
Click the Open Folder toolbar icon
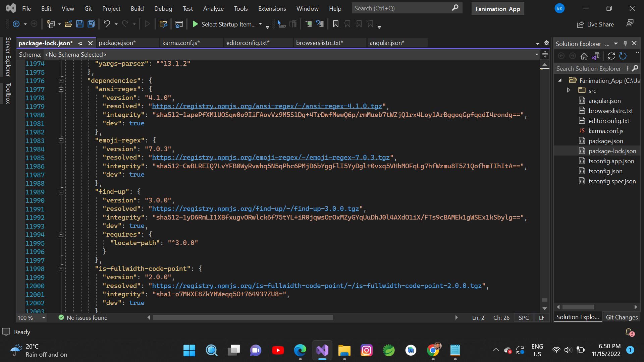68,24
